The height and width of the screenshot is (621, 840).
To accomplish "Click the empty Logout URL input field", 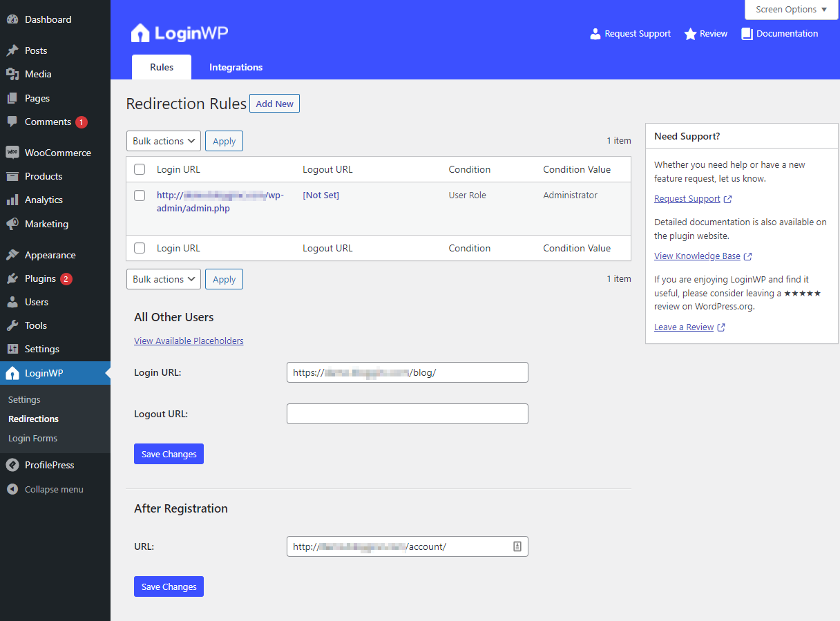I will (x=408, y=414).
